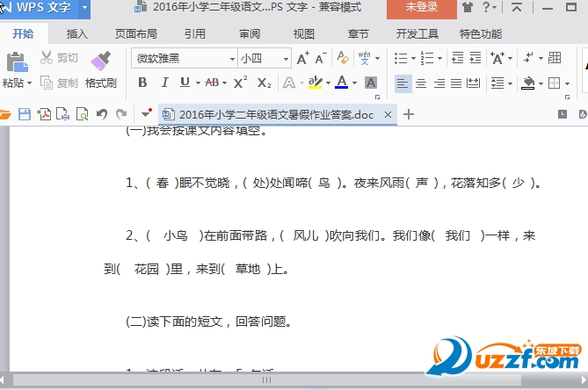The width and height of the screenshot is (588, 390).
Task: Click the borders icon
Action: tap(554, 83)
